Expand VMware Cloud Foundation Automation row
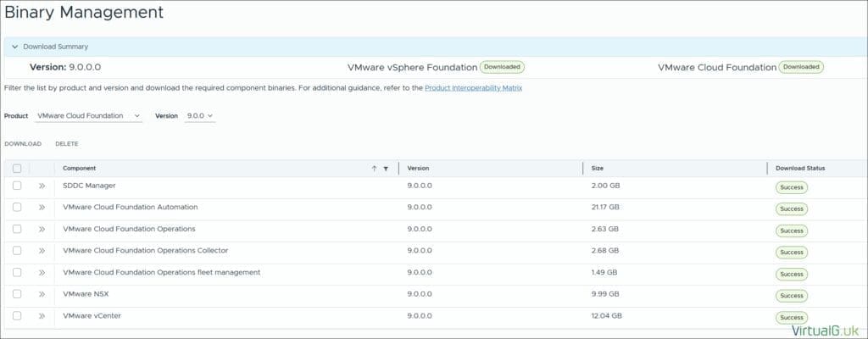This screenshot has height=339, width=868. click(42, 207)
